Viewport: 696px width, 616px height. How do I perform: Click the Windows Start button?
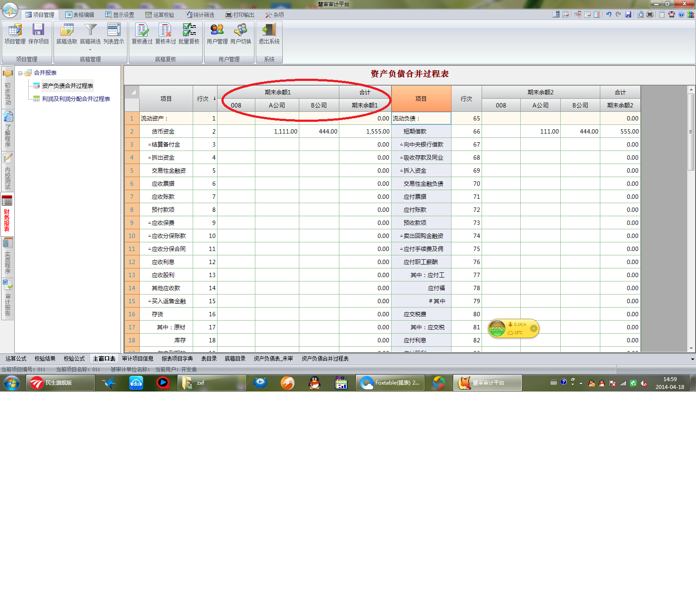pos(12,383)
